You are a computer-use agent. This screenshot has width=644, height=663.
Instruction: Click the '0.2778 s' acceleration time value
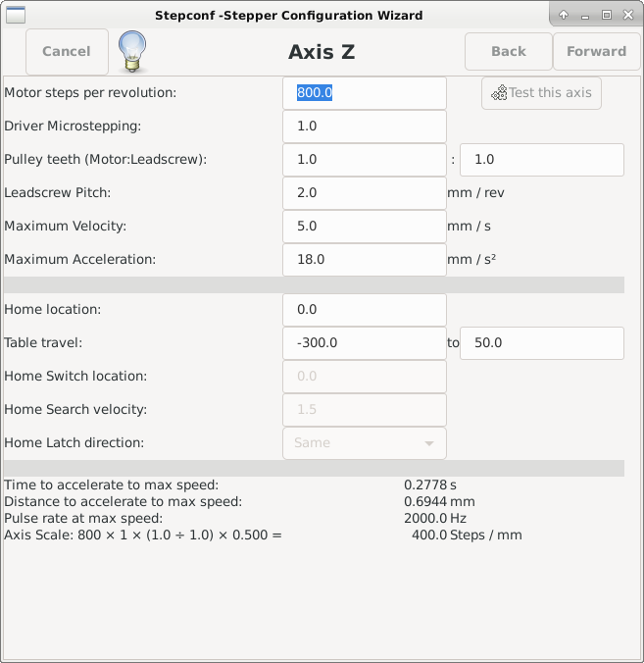(x=429, y=484)
